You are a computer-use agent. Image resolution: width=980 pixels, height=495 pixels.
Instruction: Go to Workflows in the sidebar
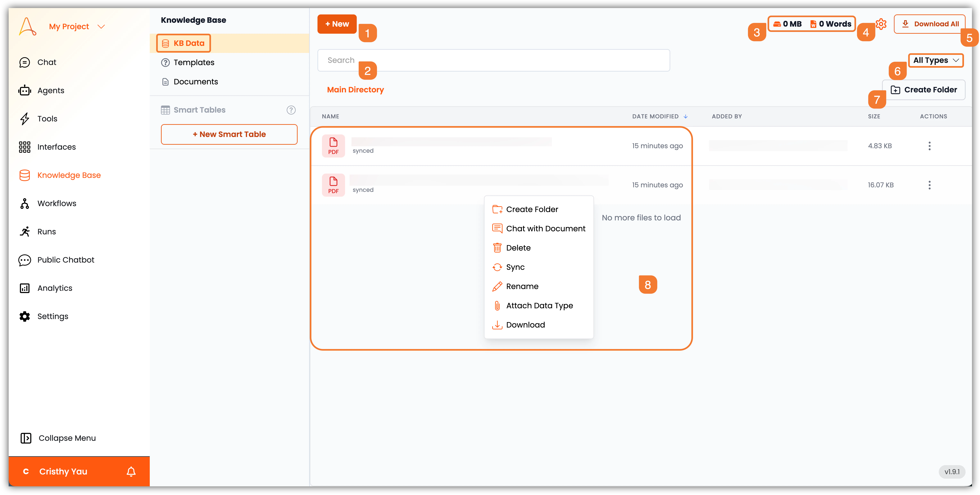tap(57, 204)
